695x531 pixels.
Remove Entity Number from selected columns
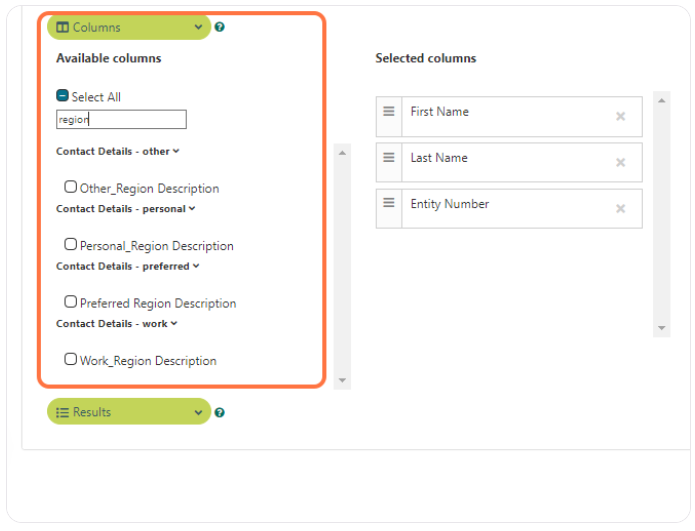621,208
